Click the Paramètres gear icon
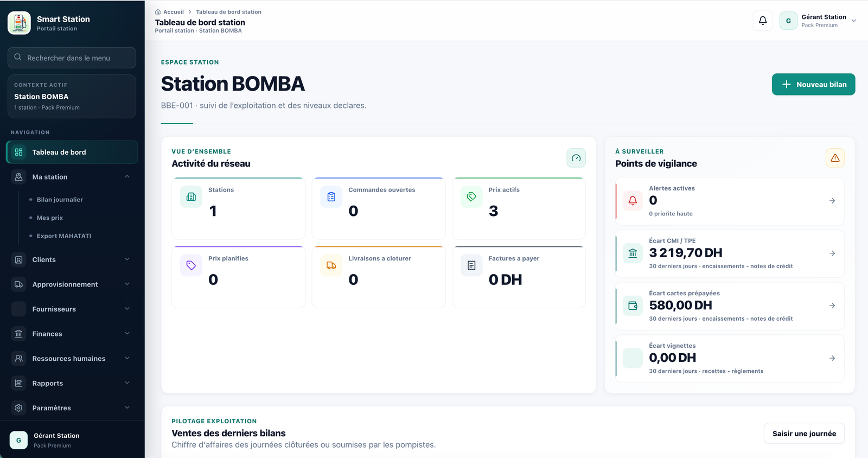Screen dimensions: 868x458 (19, 408)
